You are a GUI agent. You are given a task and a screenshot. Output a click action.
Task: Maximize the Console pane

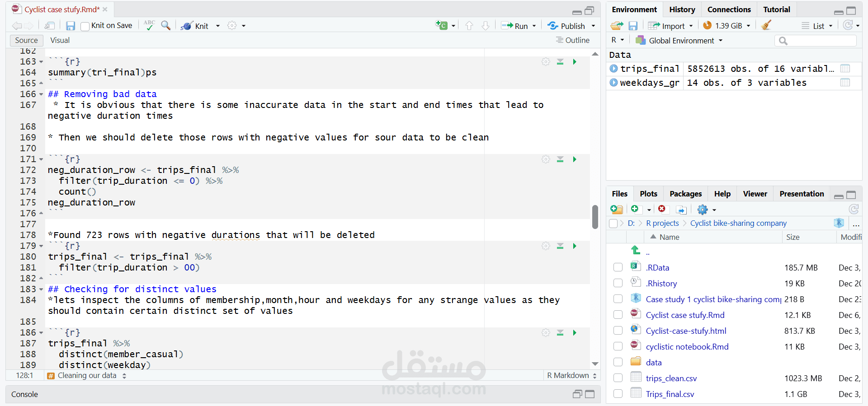click(x=590, y=394)
